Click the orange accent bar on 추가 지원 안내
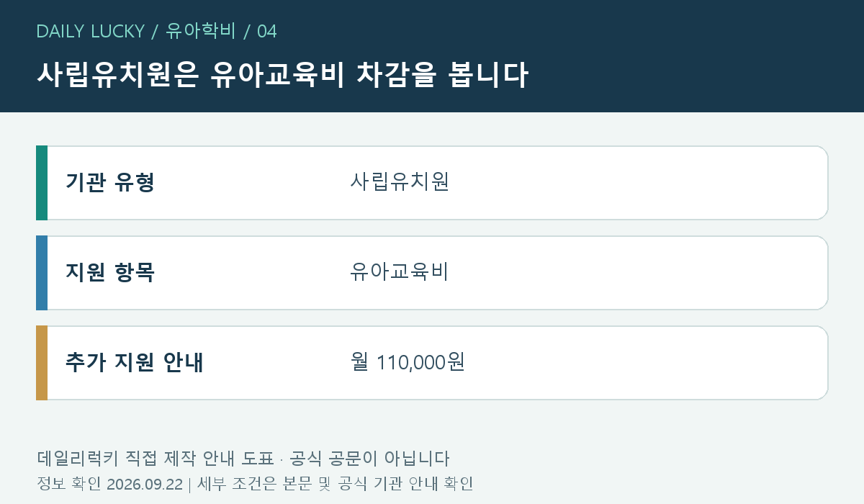 coord(42,363)
